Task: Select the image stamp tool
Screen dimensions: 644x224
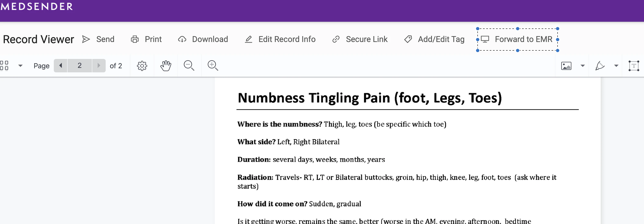Action: (566, 66)
